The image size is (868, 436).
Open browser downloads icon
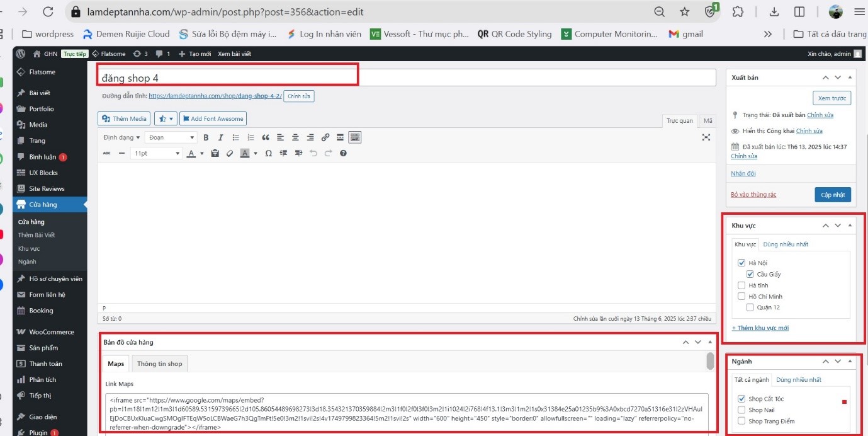click(774, 12)
